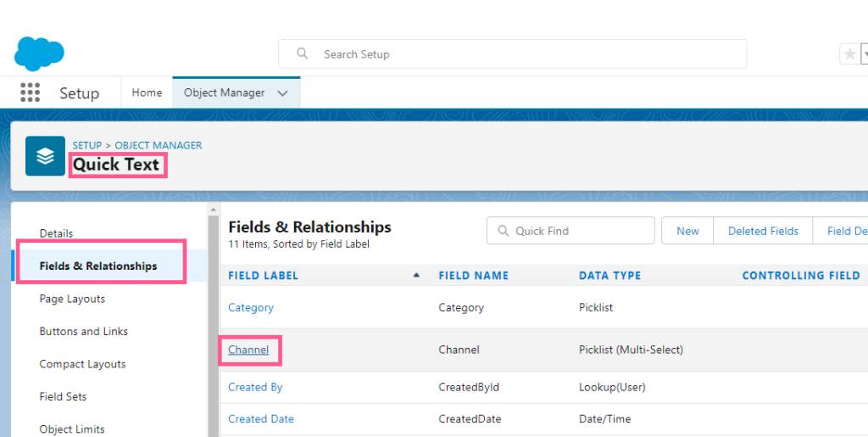868x437 pixels.
Task: Switch to the Home tab
Action: [147, 93]
